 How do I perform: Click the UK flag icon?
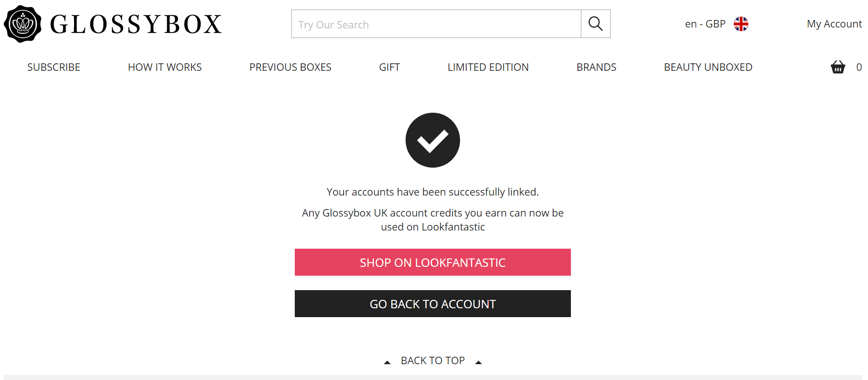[741, 24]
